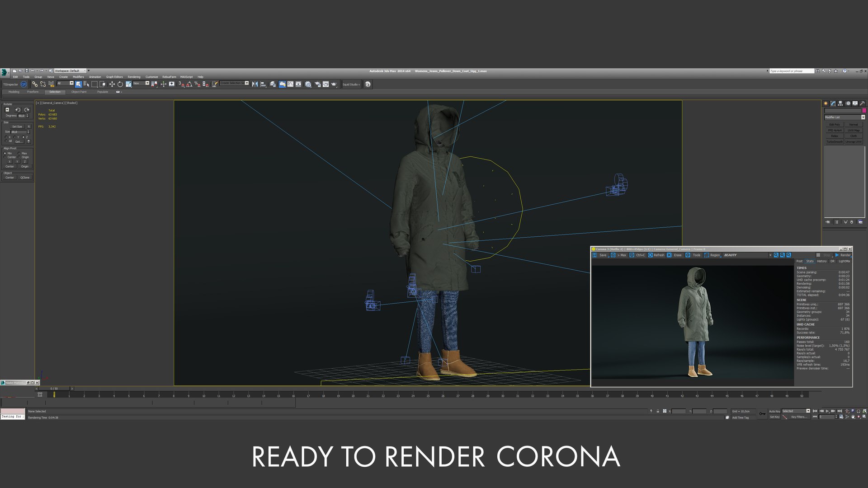Click the QClone button

point(25,178)
